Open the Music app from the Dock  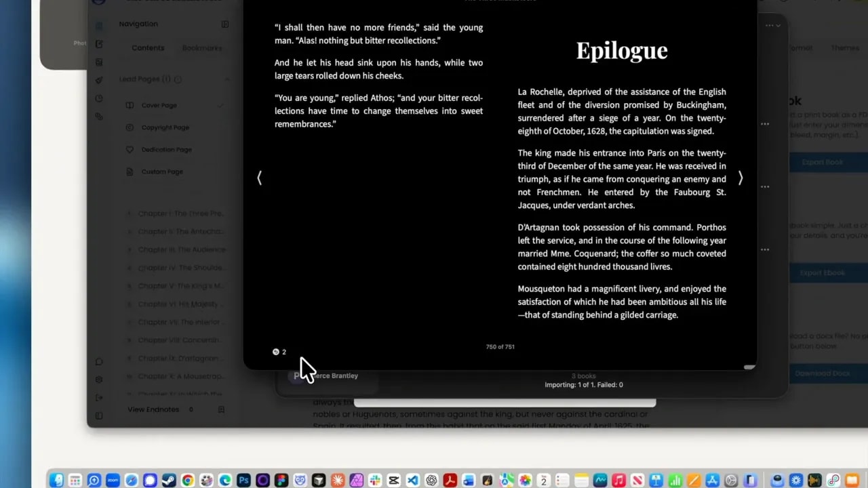(618, 480)
